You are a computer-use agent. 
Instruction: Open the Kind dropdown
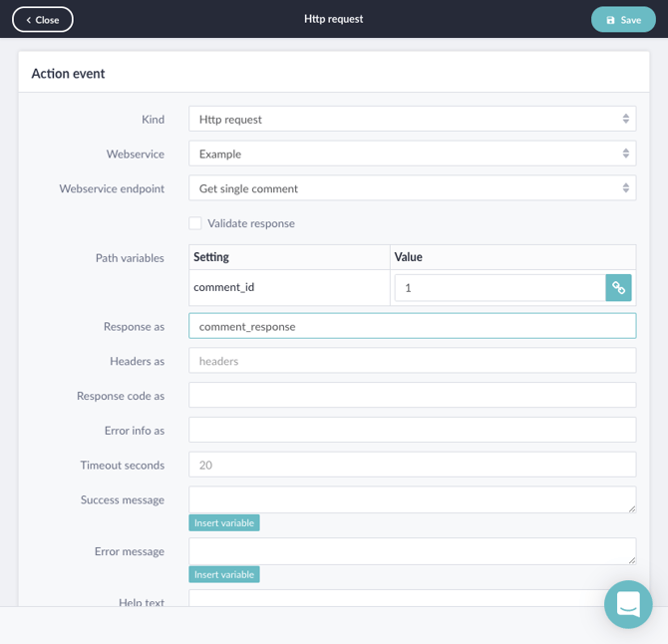[412, 120]
